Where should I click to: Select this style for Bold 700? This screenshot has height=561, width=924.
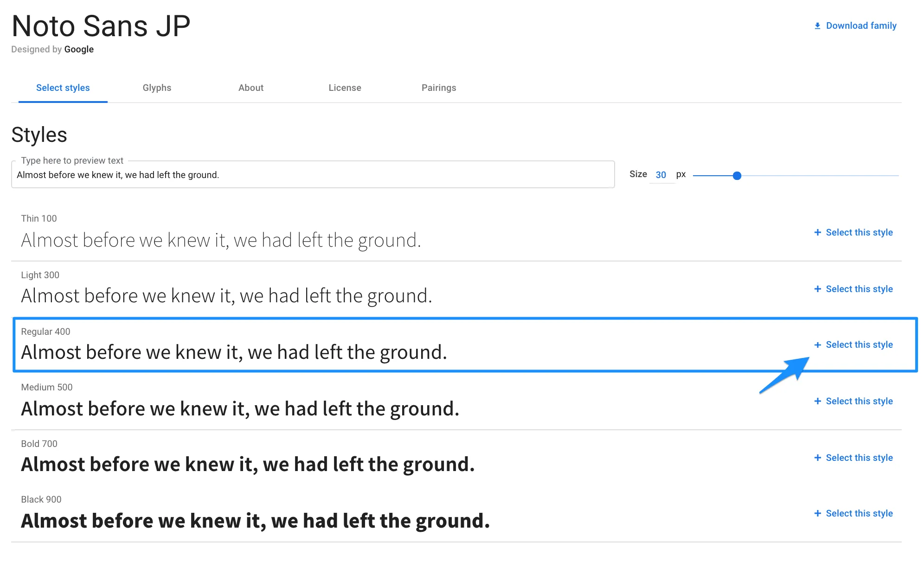[x=859, y=458]
